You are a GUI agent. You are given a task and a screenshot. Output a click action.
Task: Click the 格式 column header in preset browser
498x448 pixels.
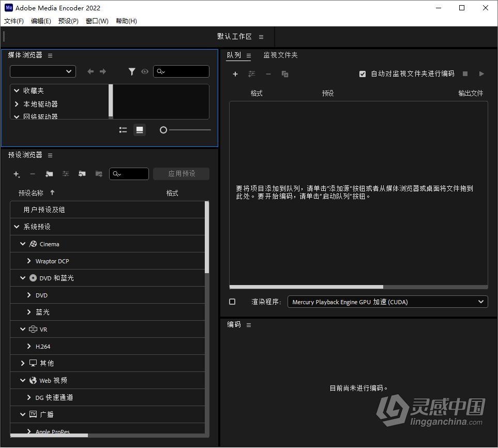point(172,193)
